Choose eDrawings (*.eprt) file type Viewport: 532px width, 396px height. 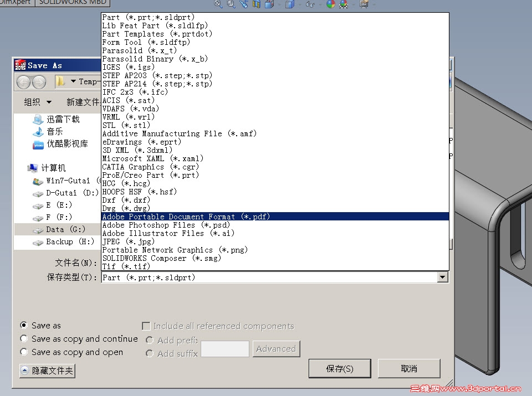[x=275, y=142]
